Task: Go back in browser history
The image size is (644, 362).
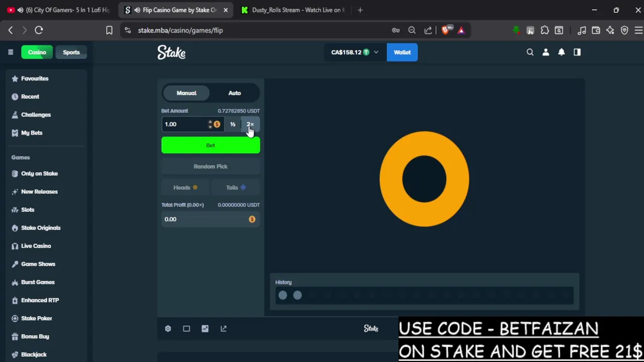Action: 11,30
